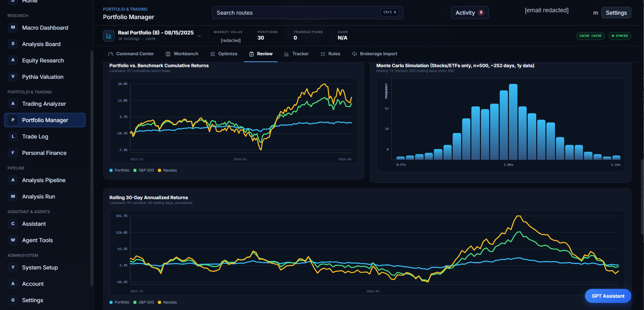Open Trade Log in sidebar
Image resolution: width=644 pixels, height=310 pixels.
(x=45, y=136)
